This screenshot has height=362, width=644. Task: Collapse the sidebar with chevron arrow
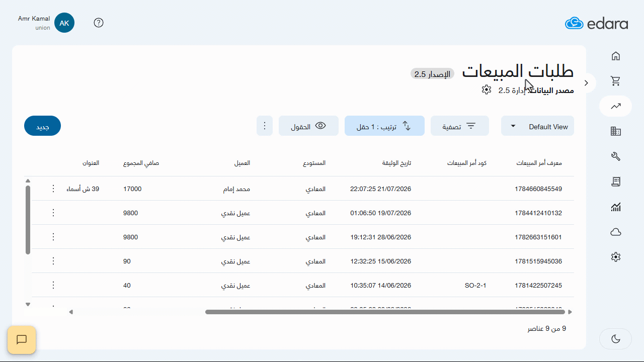pos(586,82)
